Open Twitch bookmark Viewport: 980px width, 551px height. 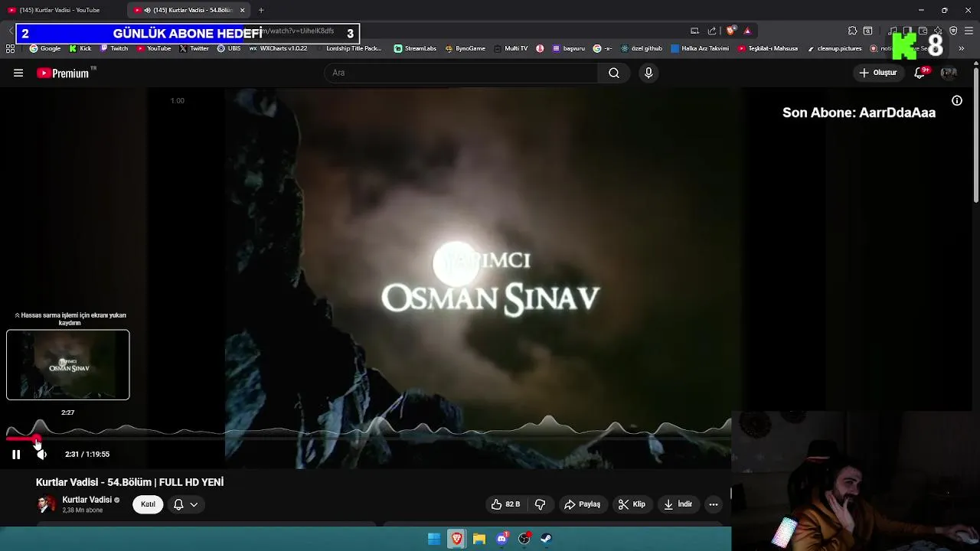coord(114,48)
